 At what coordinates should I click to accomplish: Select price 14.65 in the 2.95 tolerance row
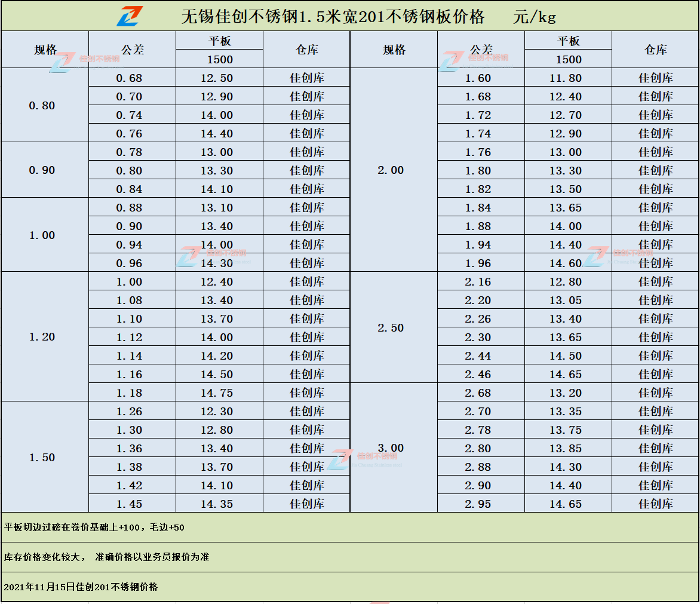point(566,504)
